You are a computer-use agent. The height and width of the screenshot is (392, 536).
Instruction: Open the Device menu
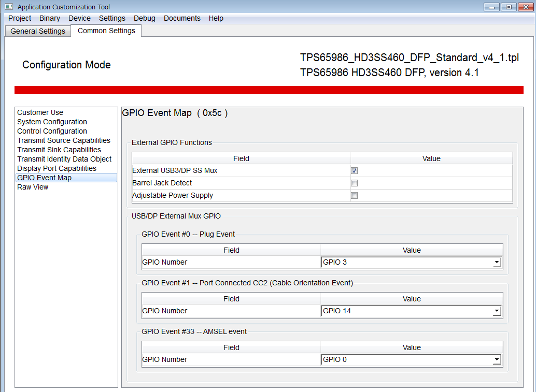(x=79, y=19)
